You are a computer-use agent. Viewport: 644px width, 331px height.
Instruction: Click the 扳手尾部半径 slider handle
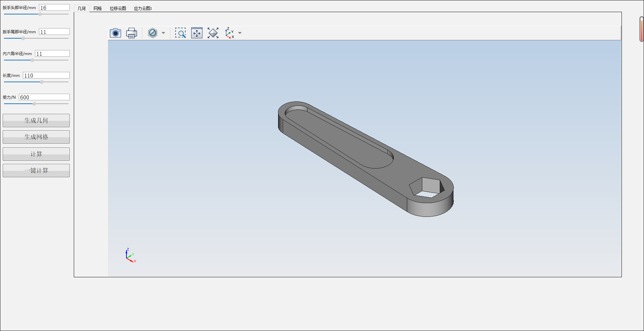[x=23, y=38]
